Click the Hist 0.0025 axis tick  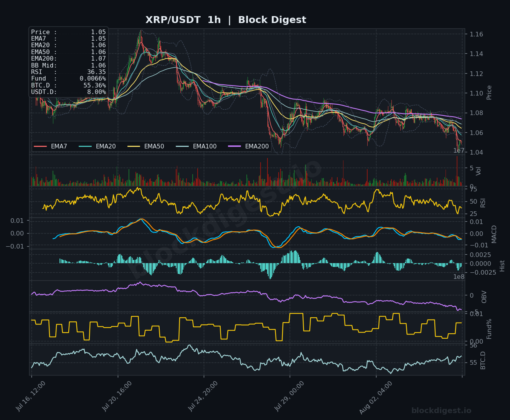tap(480, 255)
